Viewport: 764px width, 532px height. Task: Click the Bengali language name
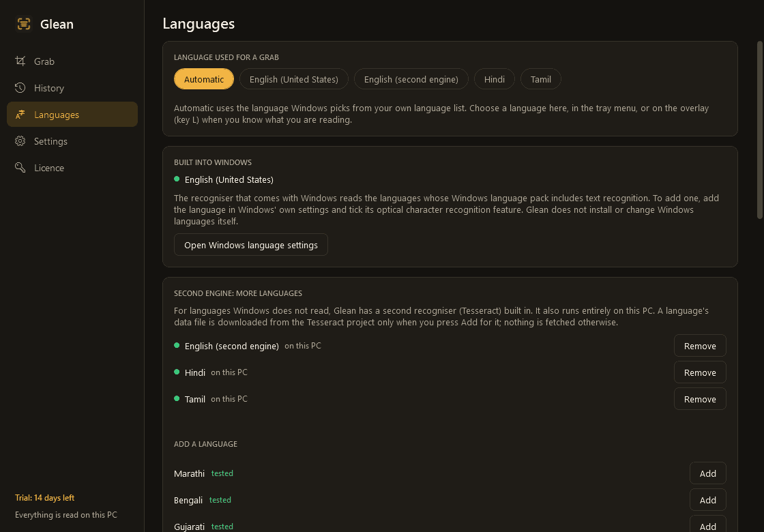(188, 501)
